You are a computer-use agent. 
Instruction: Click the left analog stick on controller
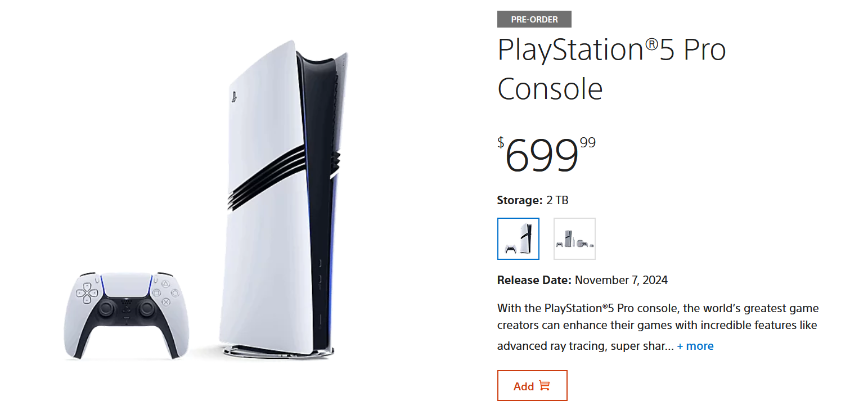click(x=106, y=308)
